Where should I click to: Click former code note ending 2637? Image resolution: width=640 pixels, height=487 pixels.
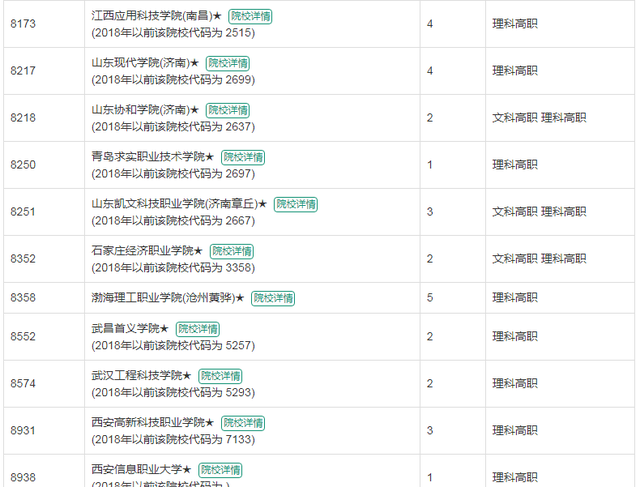coord(173,127)
